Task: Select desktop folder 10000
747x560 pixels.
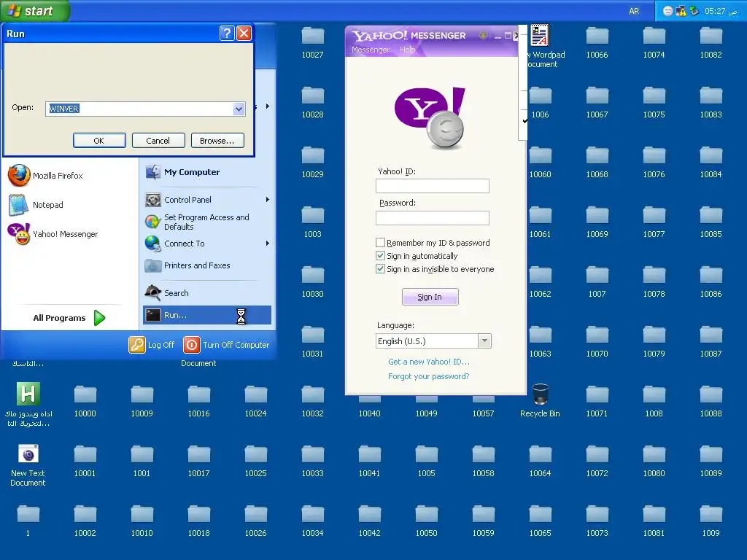Action: pos(85,402)
